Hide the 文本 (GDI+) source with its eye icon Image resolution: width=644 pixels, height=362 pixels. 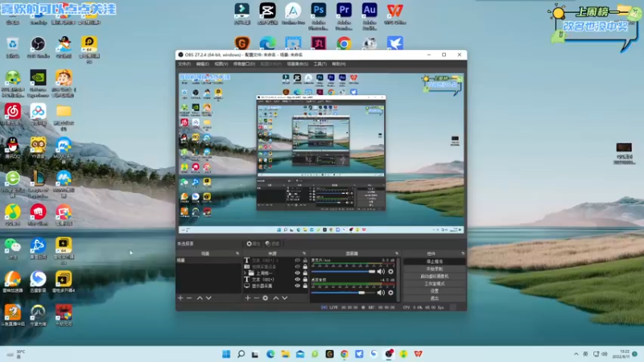click(x=297, y=279)
